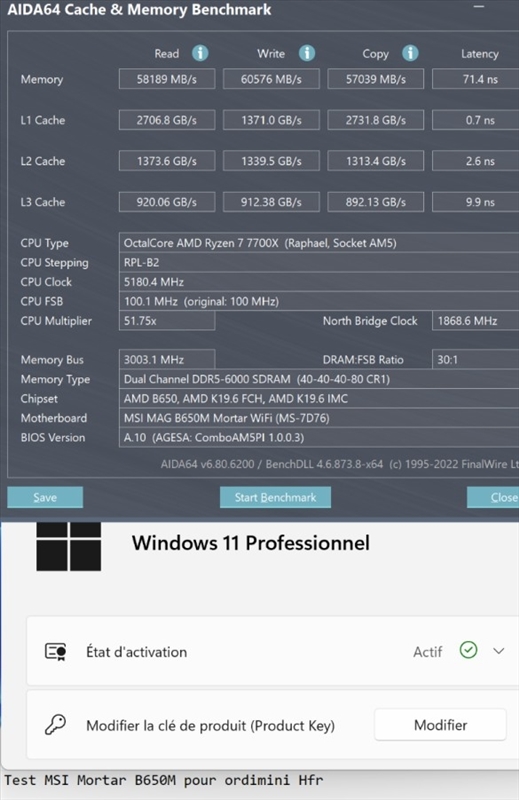
Task: Close the AIDA64 benchmark dialog
Action: pos(493,497)
